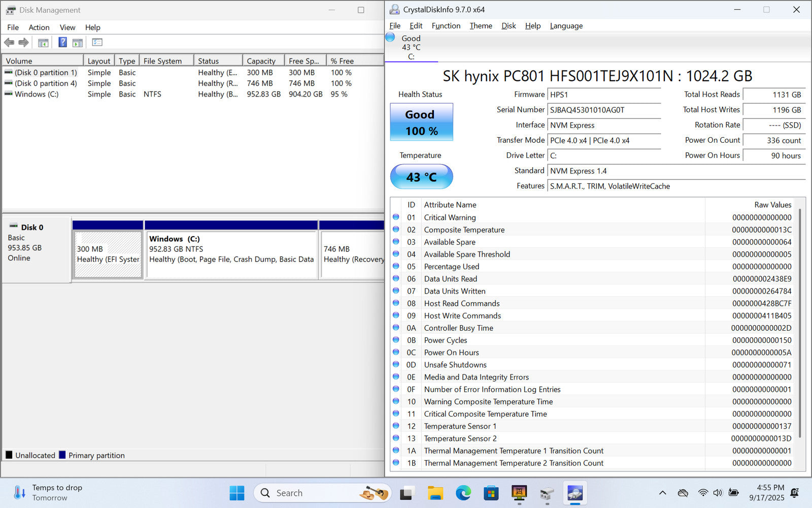812x508 pixels.
Task: Click the blue status circle beside Critical Warning
Action: (396, 217)
